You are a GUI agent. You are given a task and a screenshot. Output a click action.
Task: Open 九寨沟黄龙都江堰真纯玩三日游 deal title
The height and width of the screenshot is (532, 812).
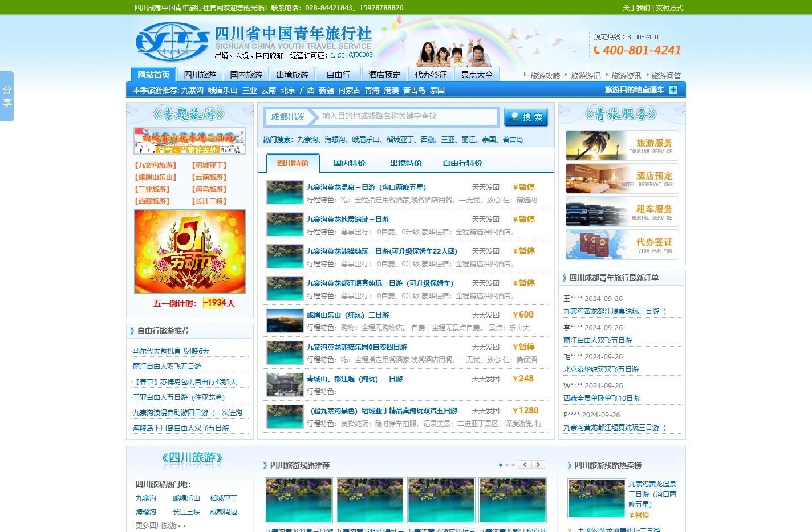click(x=380, y=283)
